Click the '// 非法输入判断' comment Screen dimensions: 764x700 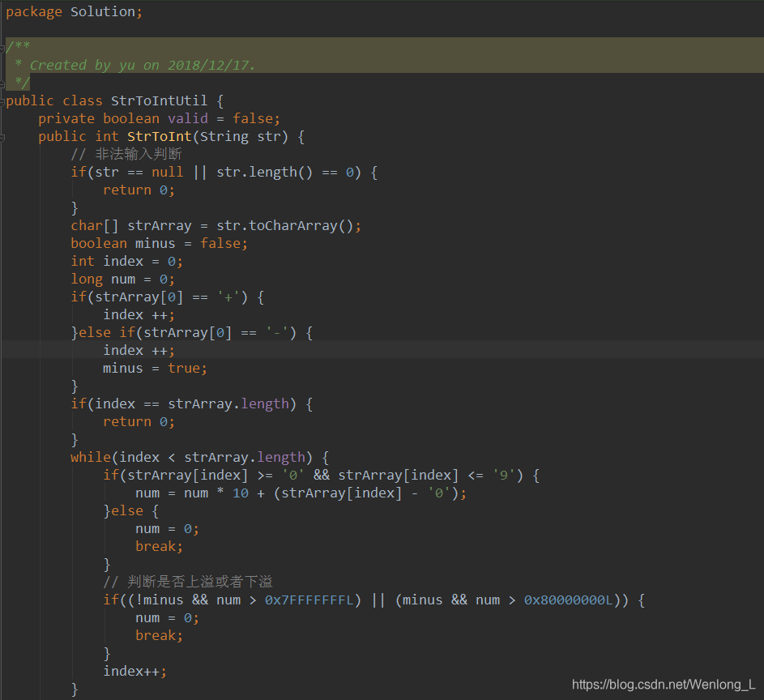(x=126, y=154)
